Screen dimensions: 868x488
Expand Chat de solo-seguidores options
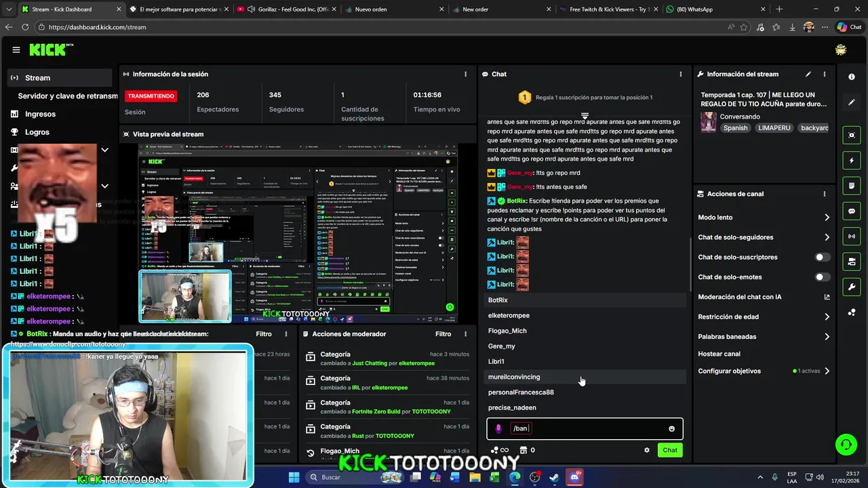pyautogui.click(x=827, y=237)
